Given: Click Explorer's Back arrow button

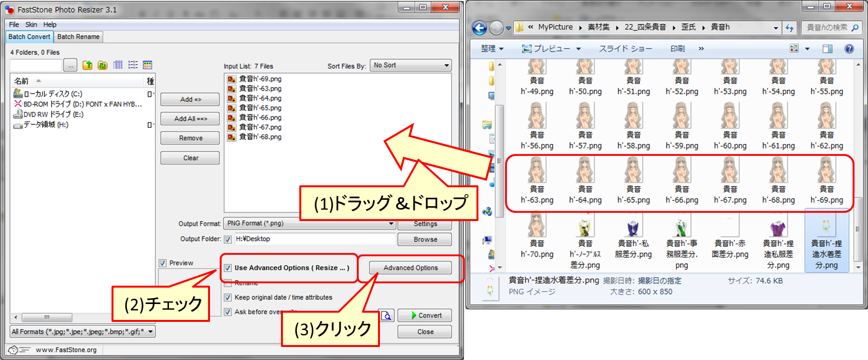Looking at the screenshot, I should 479,28.
